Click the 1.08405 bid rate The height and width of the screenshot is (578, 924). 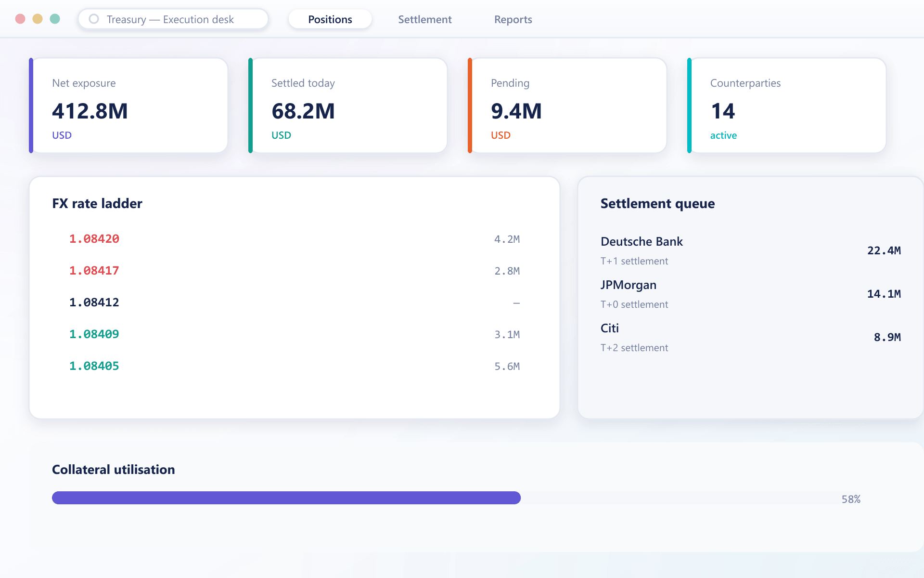click(x=94, y=366)
